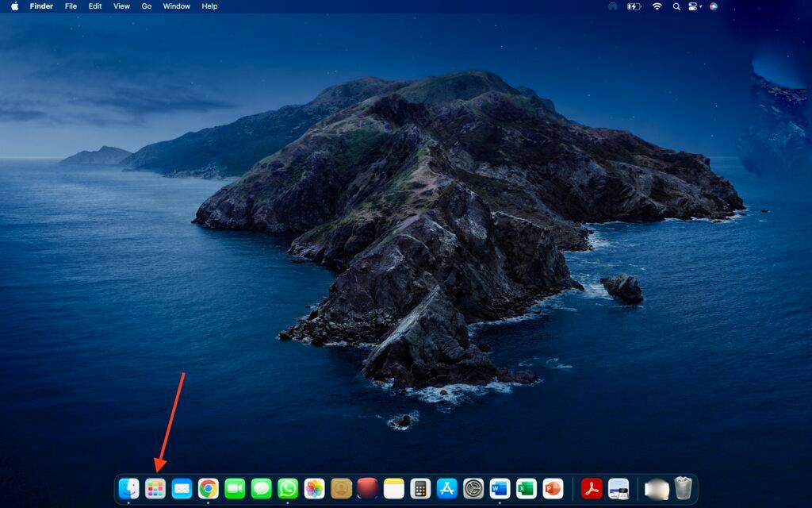
Task: Launch WhatsApp from the Dock
Action: tap(287, 488)
